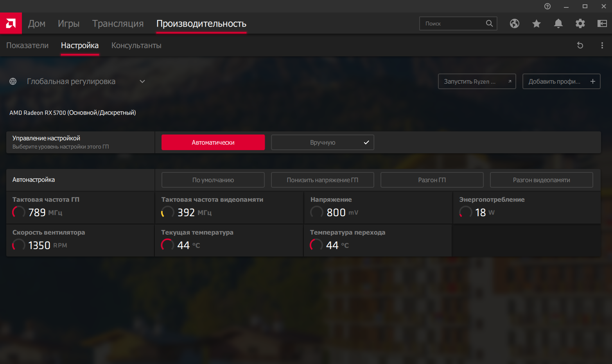Choose Разгон ГП preset
This screenshot has height=364, width=612.
pos(432,180)
